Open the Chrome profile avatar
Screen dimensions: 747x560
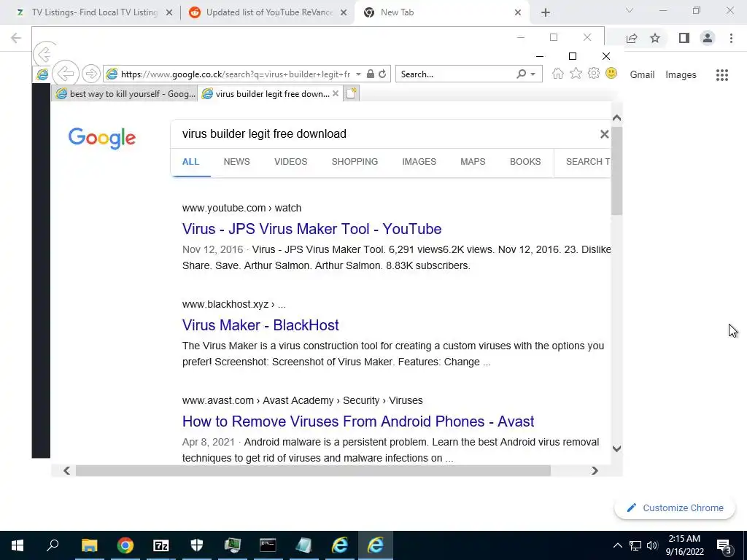(708, 38)
